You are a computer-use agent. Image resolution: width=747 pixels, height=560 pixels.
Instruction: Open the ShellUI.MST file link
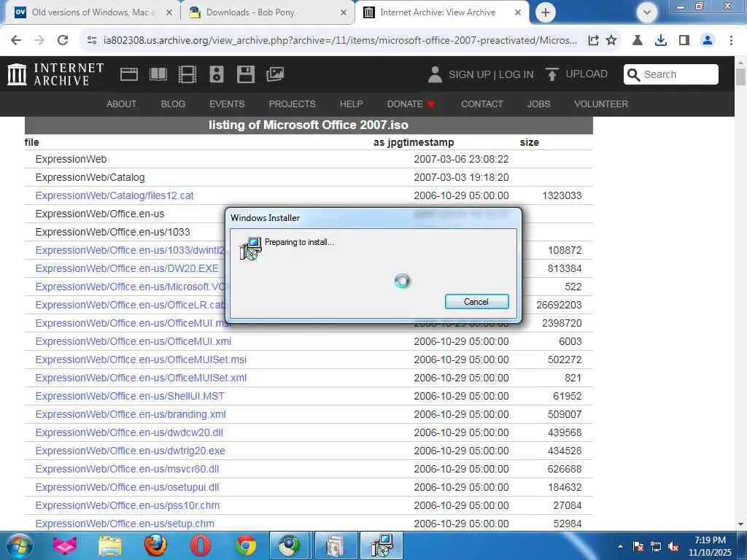[130, 396]
